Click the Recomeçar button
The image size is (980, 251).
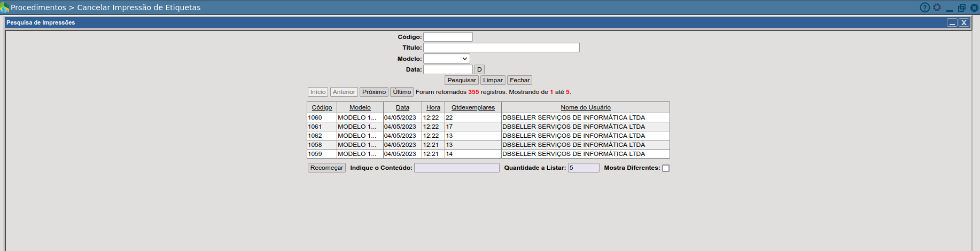pyautogui.click(x=326, y=168)
